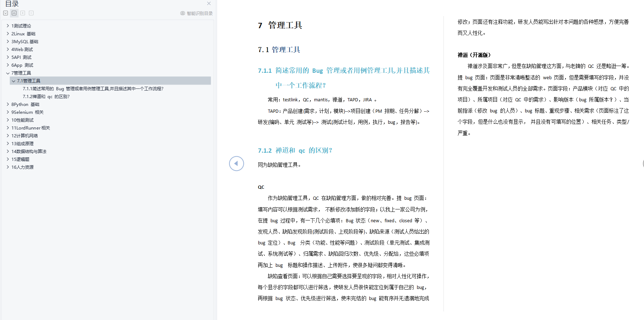Select the 7管理工具 outline entry

(21, 73)
